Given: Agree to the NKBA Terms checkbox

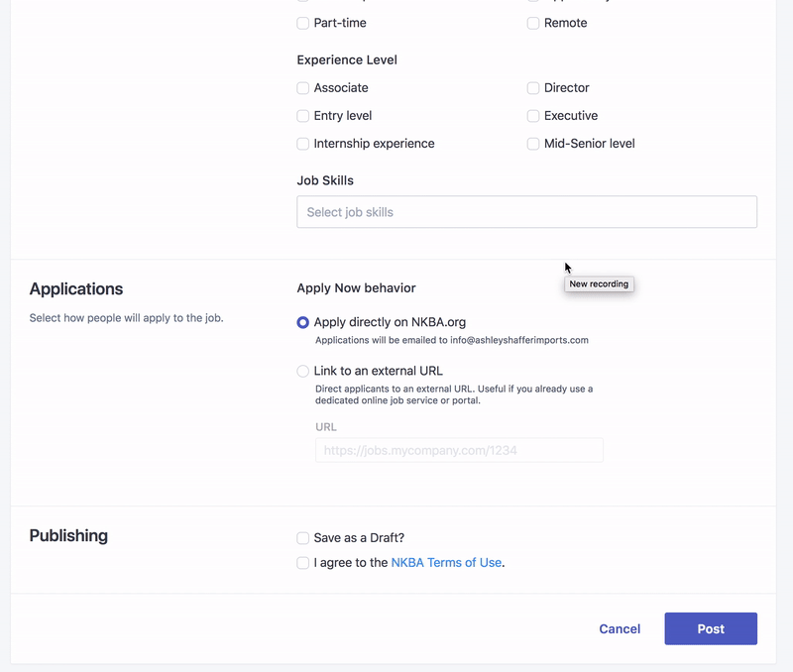Looking at the screenshot, I should click(303, 563).
